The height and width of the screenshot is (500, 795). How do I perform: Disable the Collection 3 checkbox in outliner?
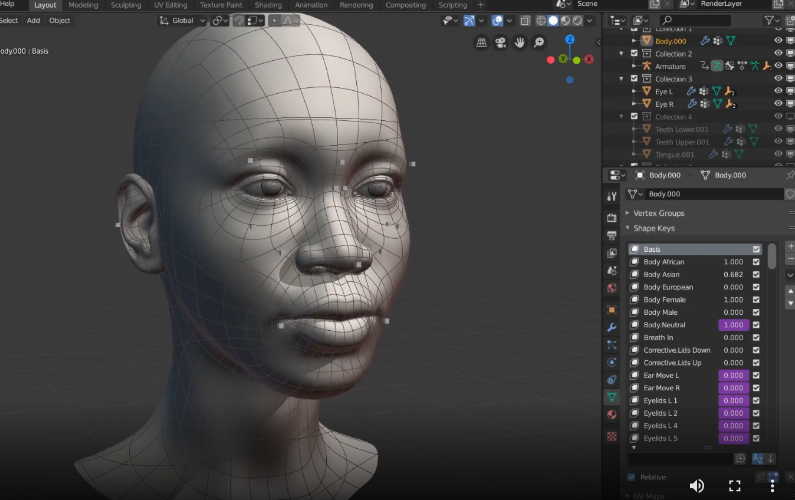[x=634, y=79]
